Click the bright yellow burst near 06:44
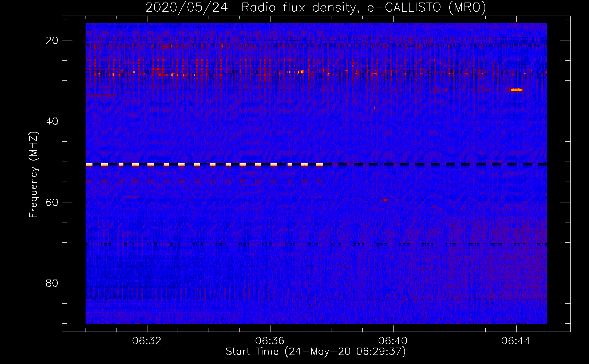Viewport: 589px width, 364px height. 517,90
